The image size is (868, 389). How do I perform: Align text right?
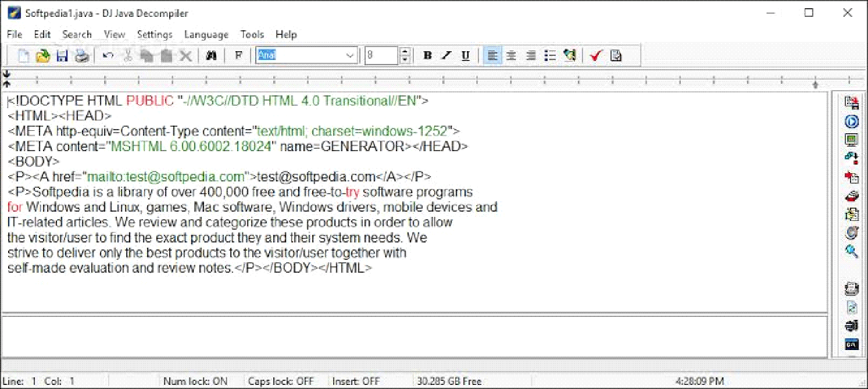click(x=531, y=56)
